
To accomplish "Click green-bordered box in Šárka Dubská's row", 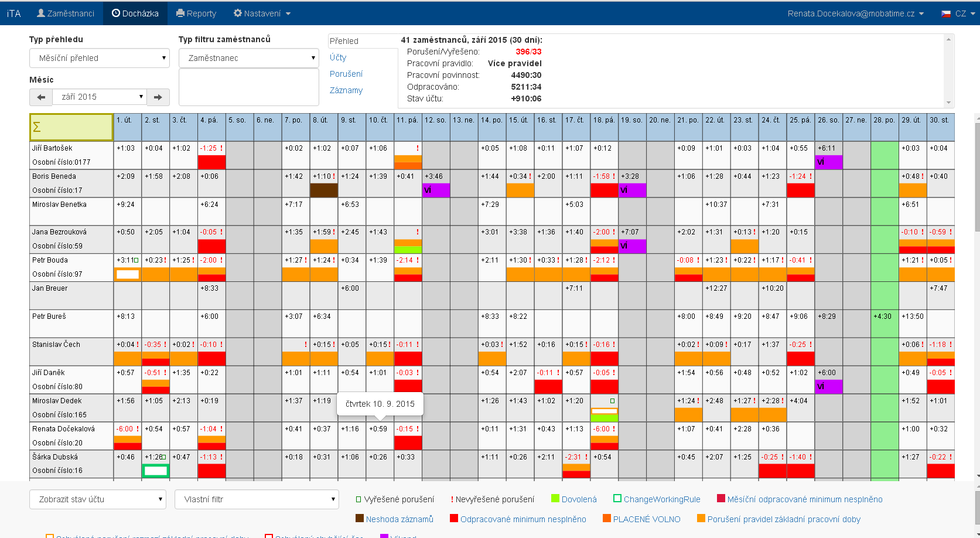I will 156,471.
